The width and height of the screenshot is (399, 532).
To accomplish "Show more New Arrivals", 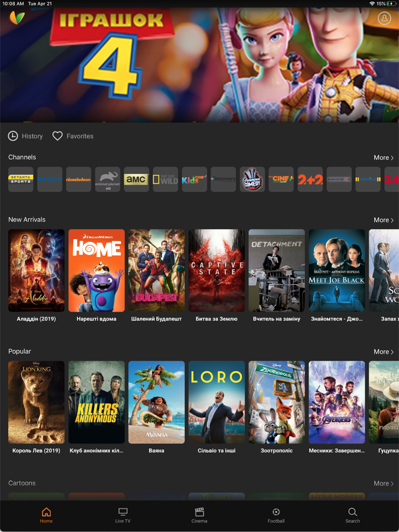I will [384, 220].
